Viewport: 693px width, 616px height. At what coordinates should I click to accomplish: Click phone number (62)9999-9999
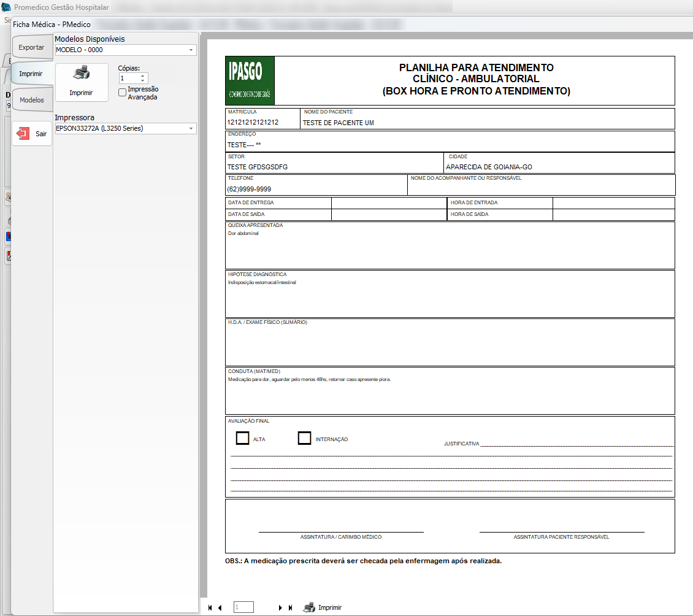249,189
